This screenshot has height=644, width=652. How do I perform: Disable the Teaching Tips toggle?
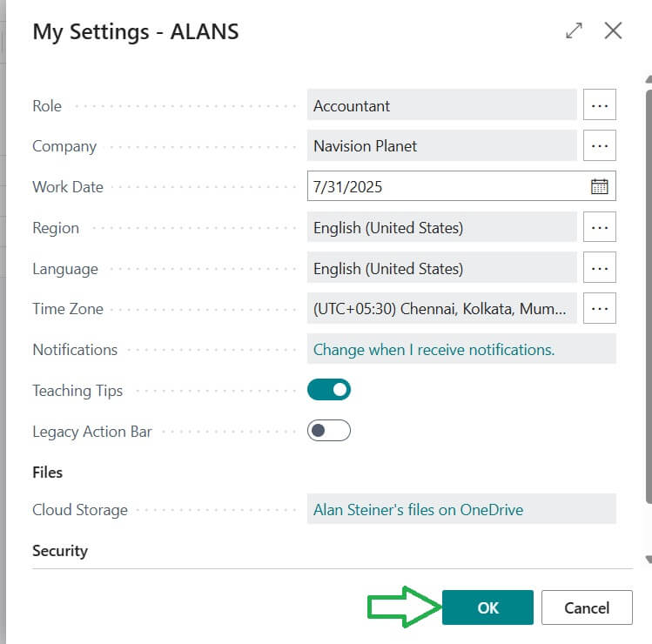[329, 390]
